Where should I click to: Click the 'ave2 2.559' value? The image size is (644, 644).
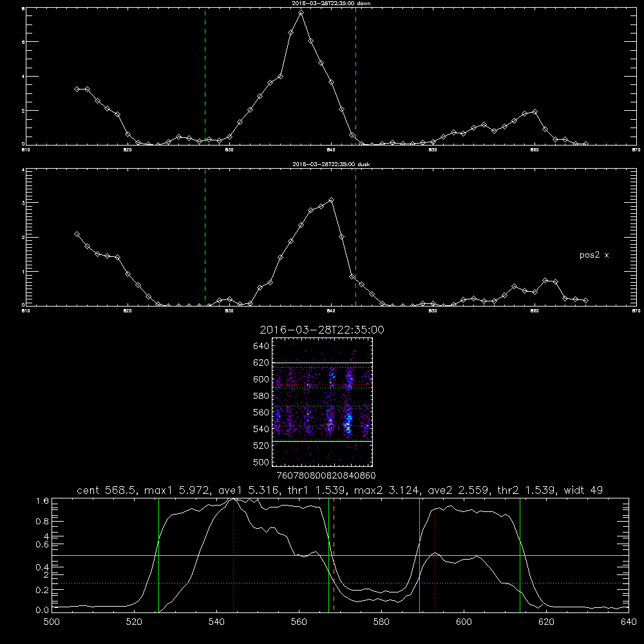(459, 490)
